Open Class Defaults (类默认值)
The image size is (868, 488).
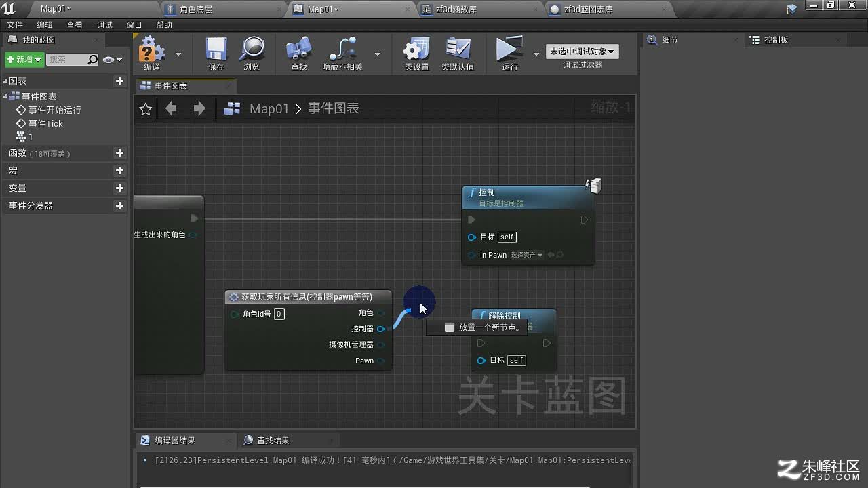(x=458, y=54)
